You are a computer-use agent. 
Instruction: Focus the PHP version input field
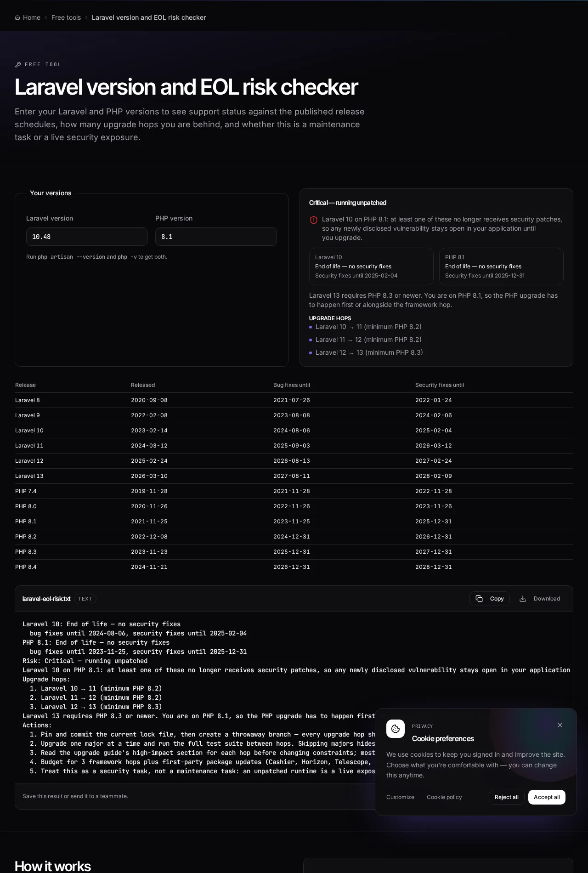point(216,237)
